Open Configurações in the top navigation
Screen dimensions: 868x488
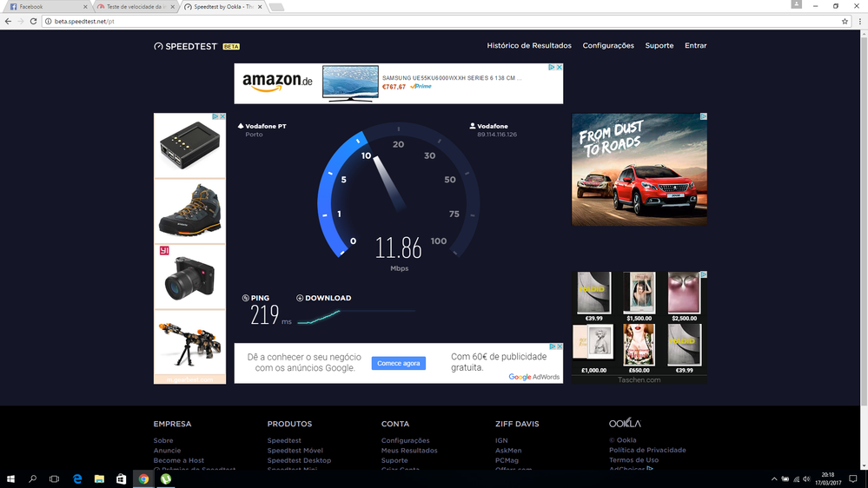[608, 45]
